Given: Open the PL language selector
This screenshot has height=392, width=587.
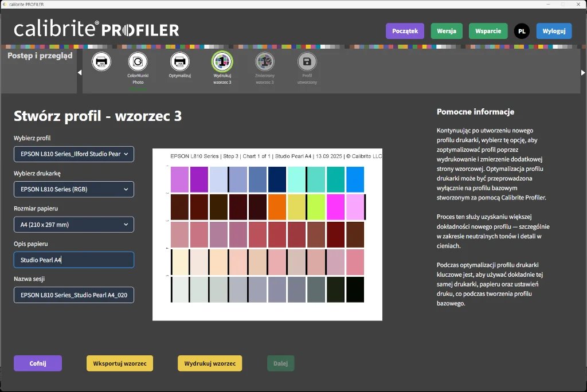Looking at the screenshot, I should point(522,31).
